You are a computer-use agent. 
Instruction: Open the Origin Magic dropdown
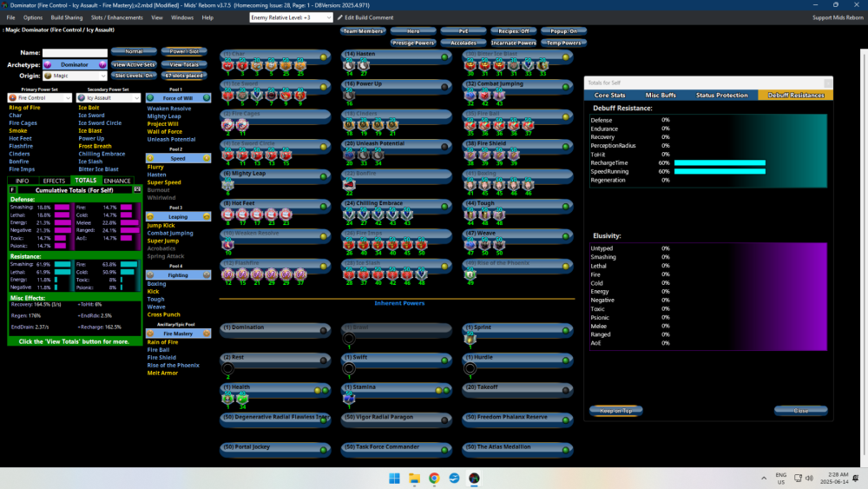point(75,76)
